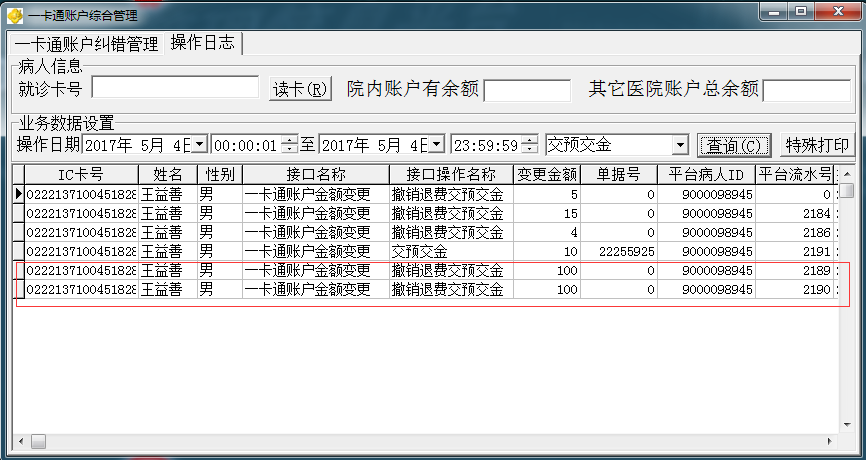Minimize the 一卡通账户综合管理 window

[x=774, y=11]
